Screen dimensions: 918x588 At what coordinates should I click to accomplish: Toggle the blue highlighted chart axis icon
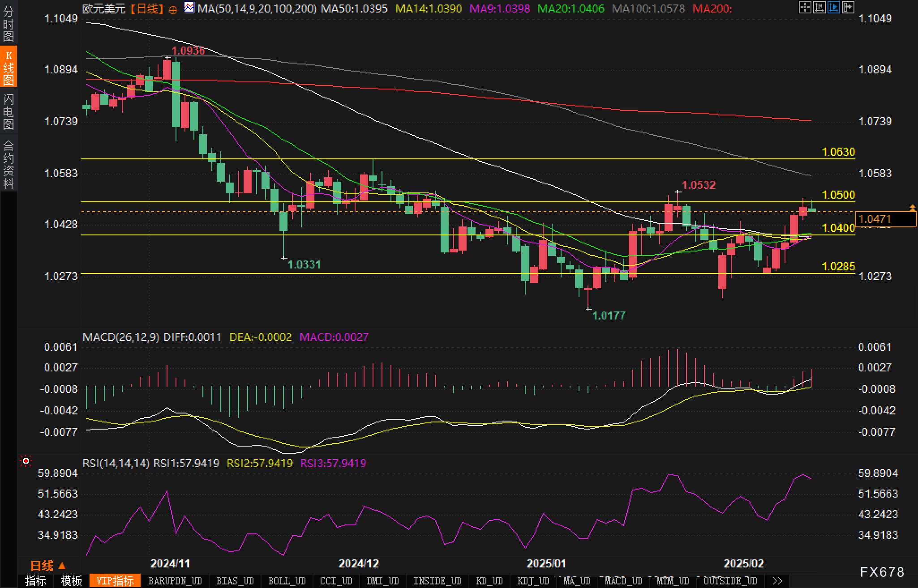pyautogui.click(x=833, y=7)
